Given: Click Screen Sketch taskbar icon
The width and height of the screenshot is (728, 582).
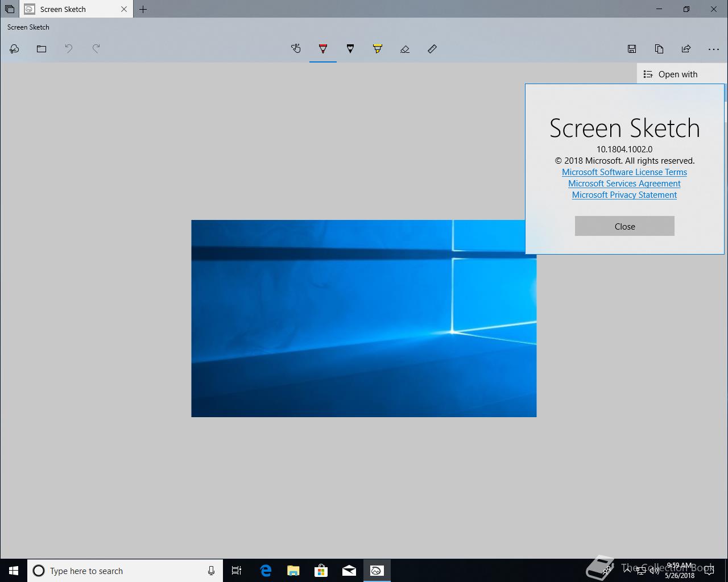Looking at the screenshot, I should pos(377,571).
